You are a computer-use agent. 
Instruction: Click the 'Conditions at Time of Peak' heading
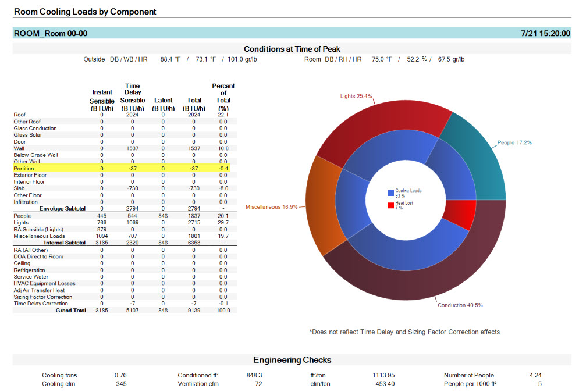click(292, 49)
